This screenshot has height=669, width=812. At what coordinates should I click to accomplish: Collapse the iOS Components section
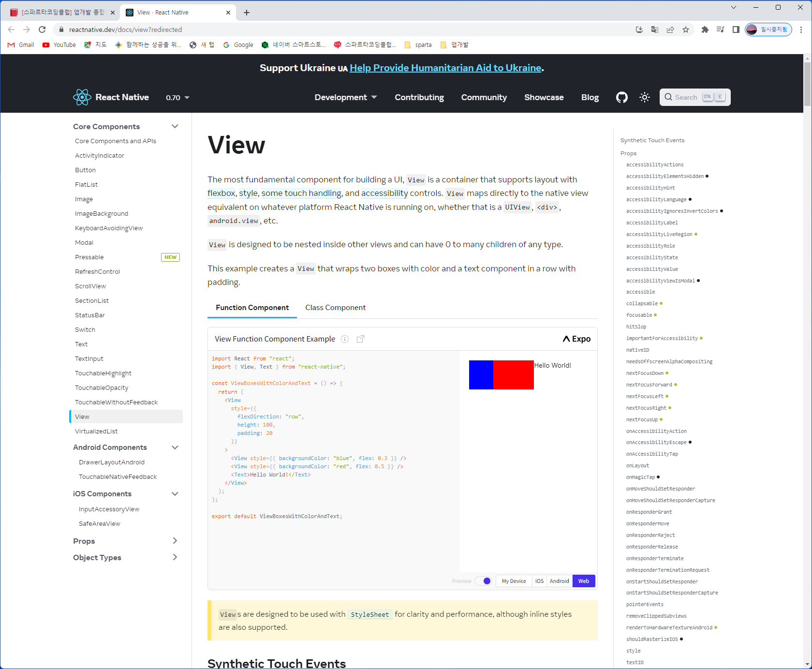175,494
